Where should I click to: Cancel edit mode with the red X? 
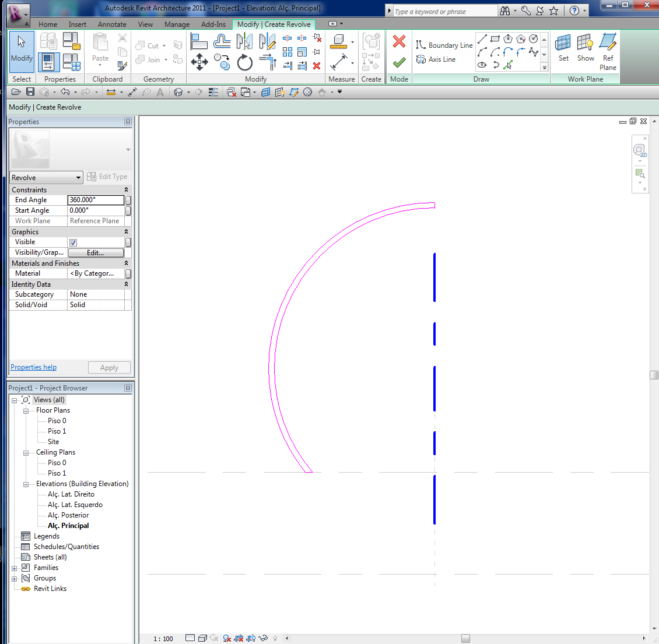399,41
